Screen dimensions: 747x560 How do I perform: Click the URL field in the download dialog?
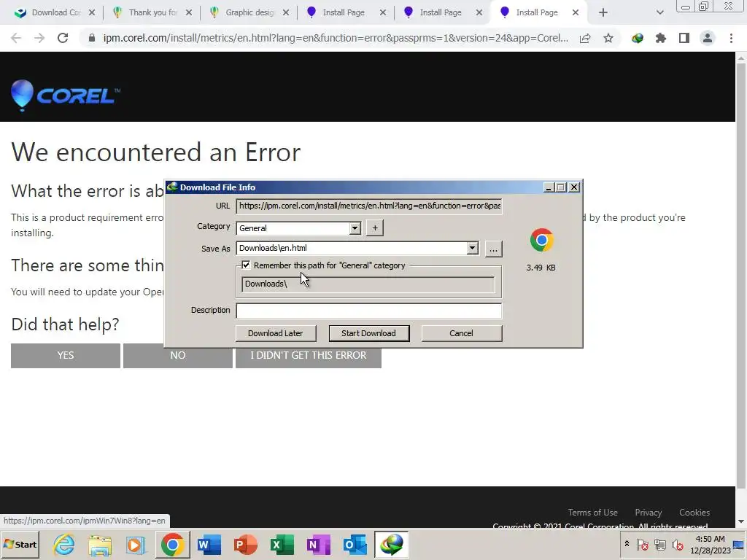(x=368, y=206)
